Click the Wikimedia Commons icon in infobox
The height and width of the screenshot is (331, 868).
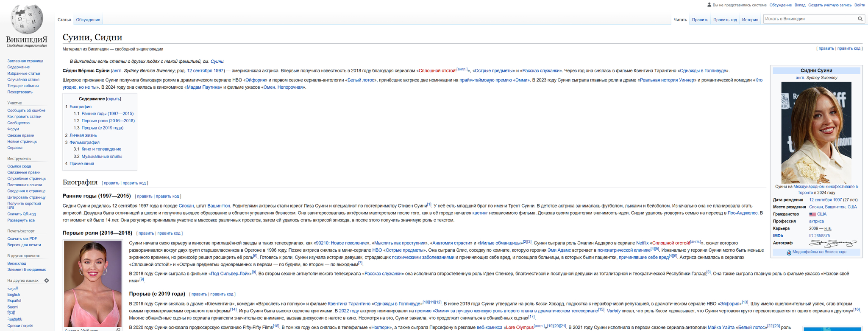pyautogui.click(x=789, y=252)
